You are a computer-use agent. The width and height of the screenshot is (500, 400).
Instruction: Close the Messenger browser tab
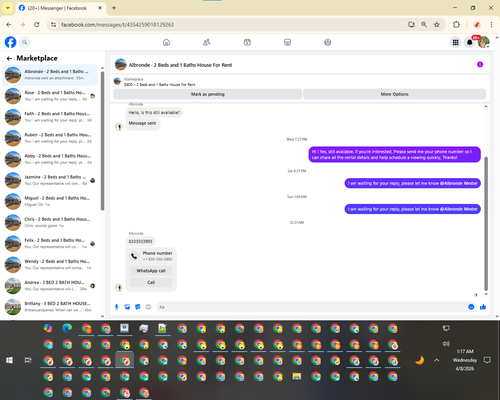click(100, 8)
